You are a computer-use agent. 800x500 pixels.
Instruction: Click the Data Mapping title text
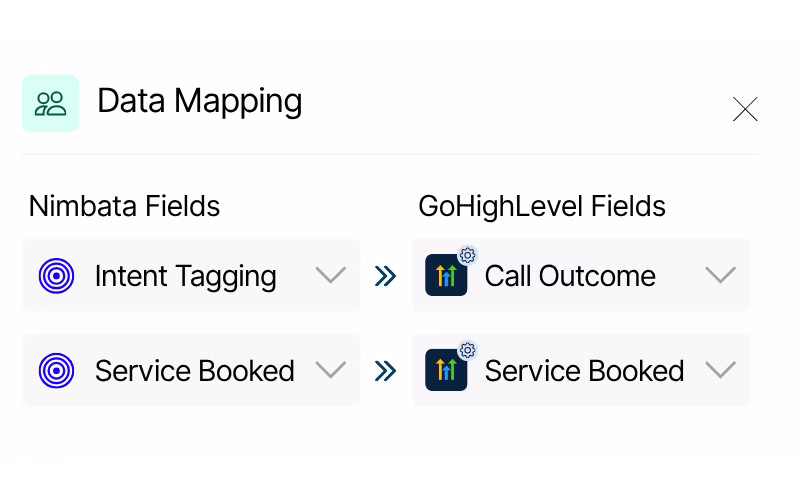coord(199,102)
